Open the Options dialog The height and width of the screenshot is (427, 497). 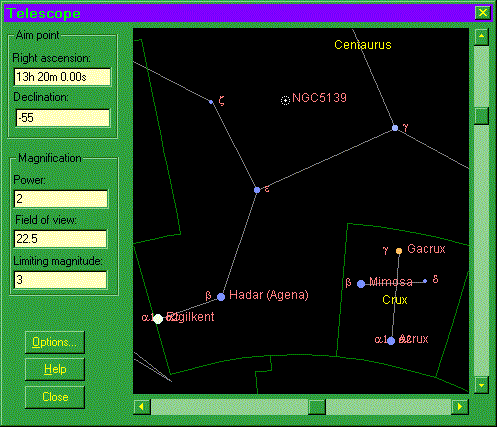click(55, 342)
